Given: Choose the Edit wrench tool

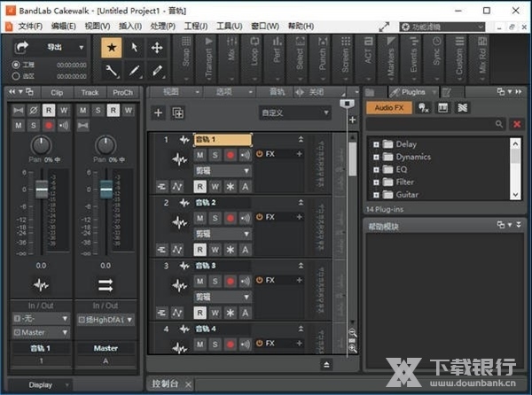Looking at the screenshot, I should [x=111, y=70].
